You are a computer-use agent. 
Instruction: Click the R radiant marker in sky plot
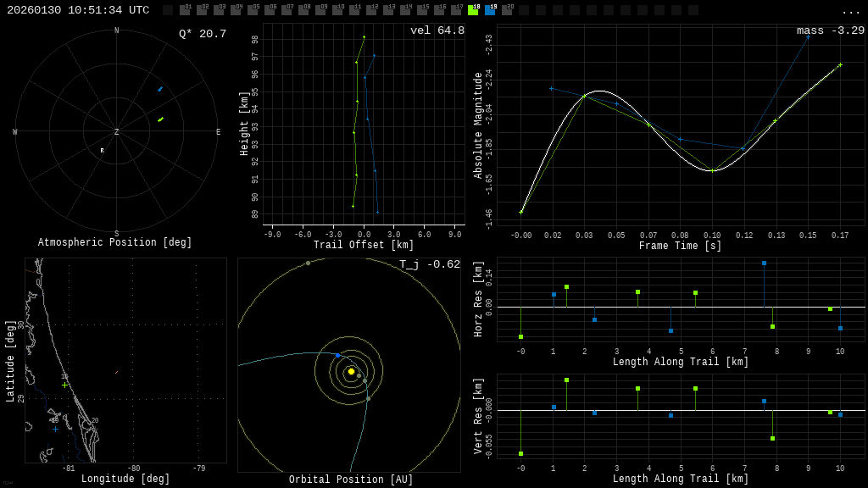coord(103,151)
